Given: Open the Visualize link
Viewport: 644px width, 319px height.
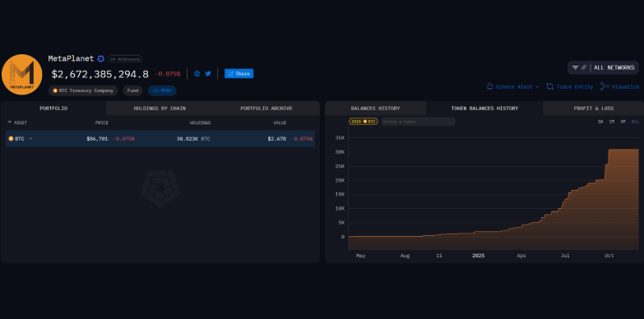Looking at the screenshot, I should click(x=625, y=87).
